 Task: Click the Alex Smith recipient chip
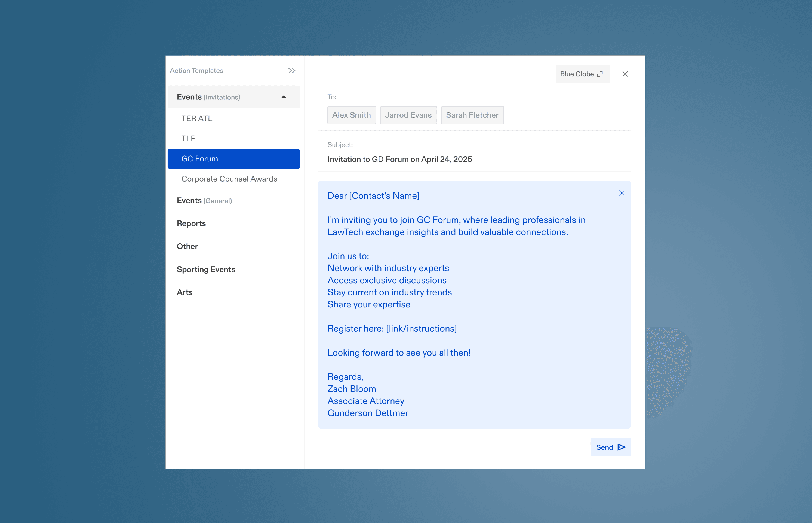pyautogui.click(x=351, y=115)
